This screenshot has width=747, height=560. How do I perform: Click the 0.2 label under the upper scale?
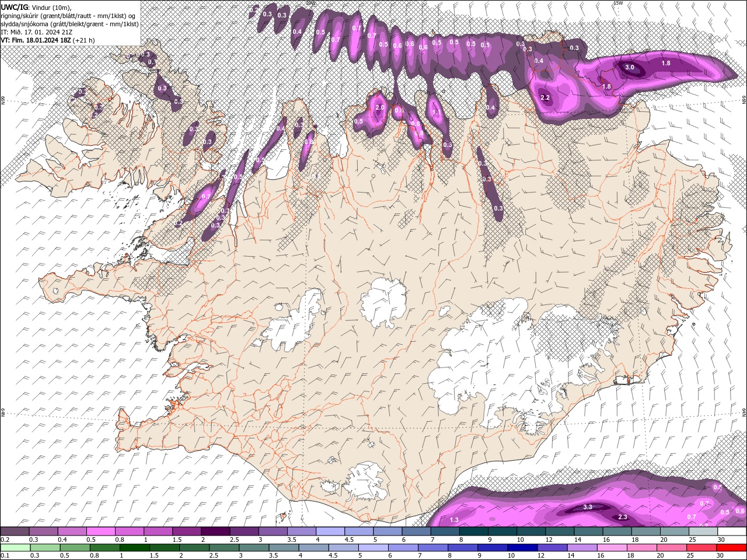[x=5, y=540]
